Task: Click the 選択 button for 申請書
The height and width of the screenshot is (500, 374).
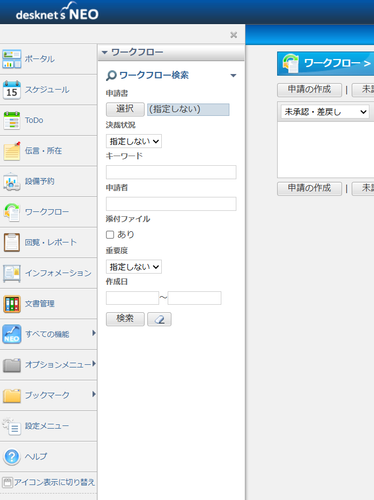Action: (x=125, y=109)
